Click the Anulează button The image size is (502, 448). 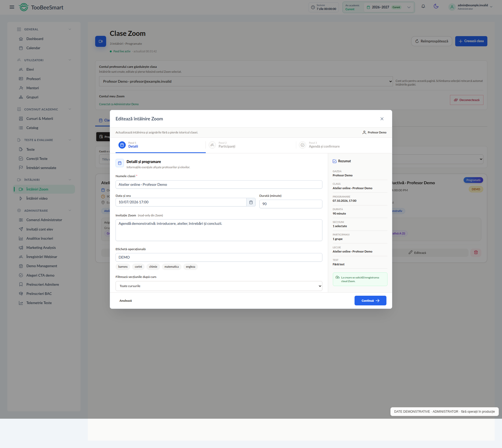(x=125, y=301)
